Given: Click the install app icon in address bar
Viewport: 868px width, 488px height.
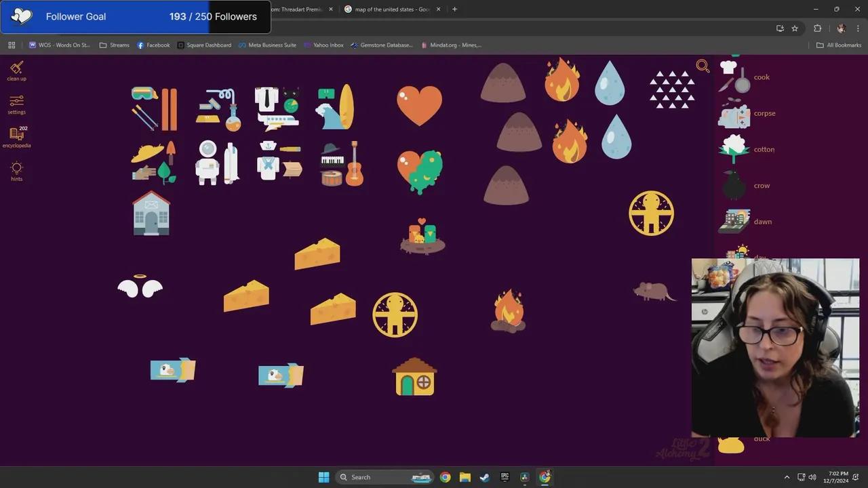Looking at the screenshot, I should click(780, 28).
